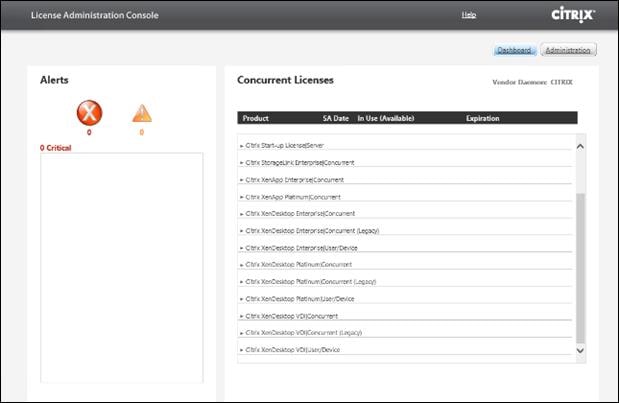Screen dimensions: 619x403
Task: Expand Citrix XenApp Enterprise|Concurrent row
Action: pyautogui.click(x=405, y=180)
